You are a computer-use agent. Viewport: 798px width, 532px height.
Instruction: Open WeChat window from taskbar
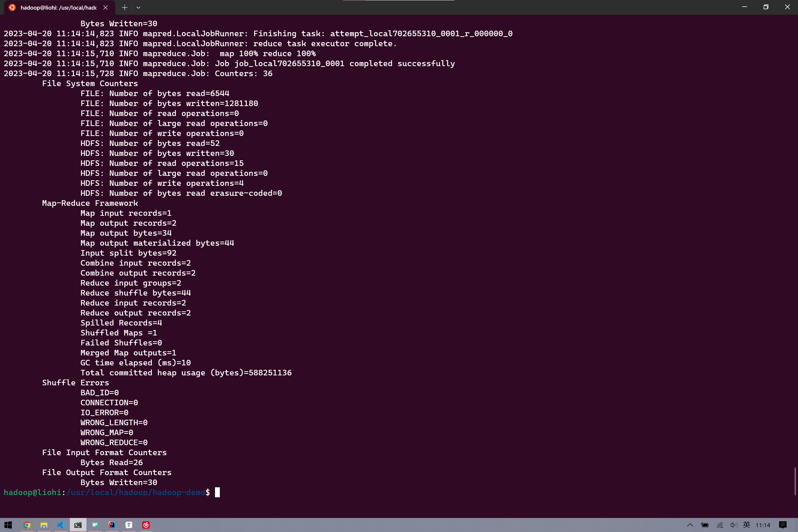[95, 525]
